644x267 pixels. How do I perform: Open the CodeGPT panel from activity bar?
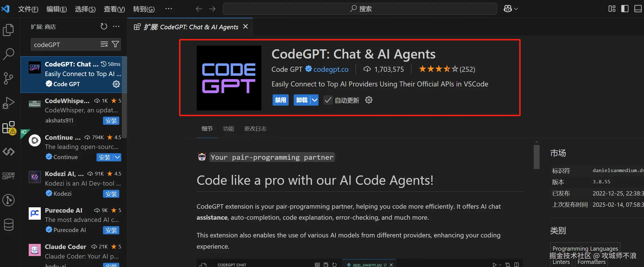pos(8,176)
